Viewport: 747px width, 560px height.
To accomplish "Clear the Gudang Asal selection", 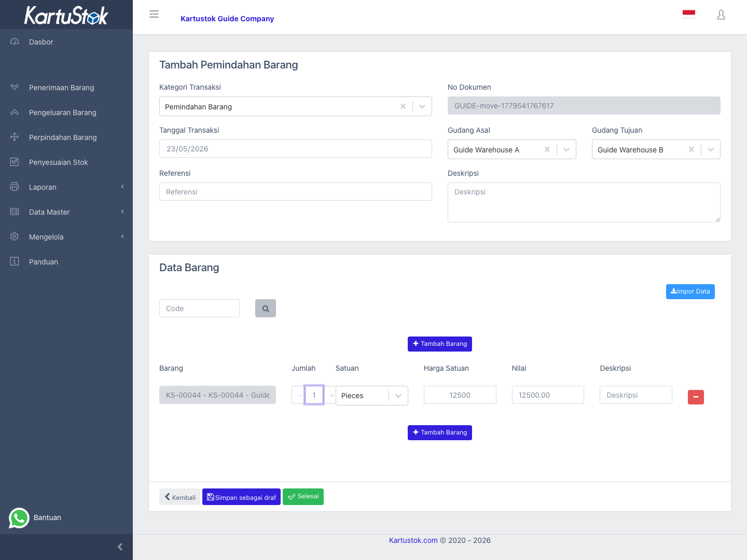I will 547,149.
